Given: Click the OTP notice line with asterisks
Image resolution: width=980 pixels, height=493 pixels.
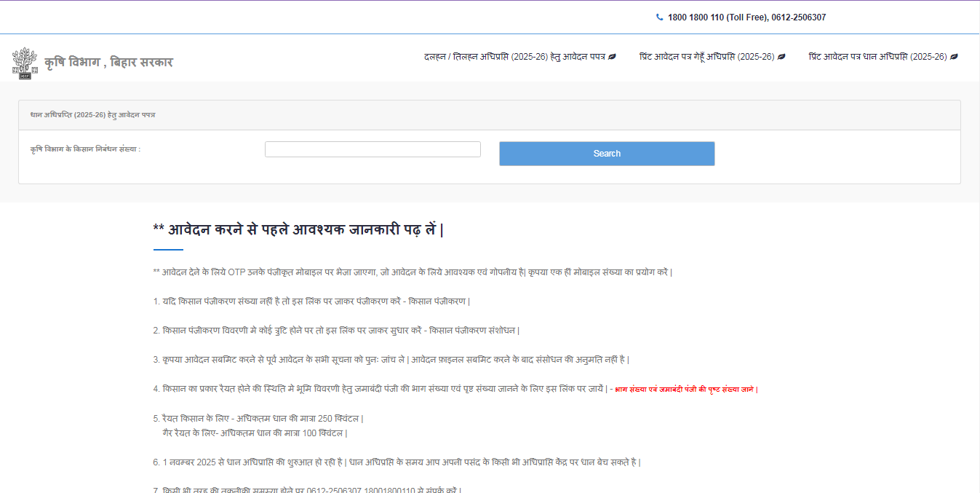Looking at the screenshot, I should (411, 272).
